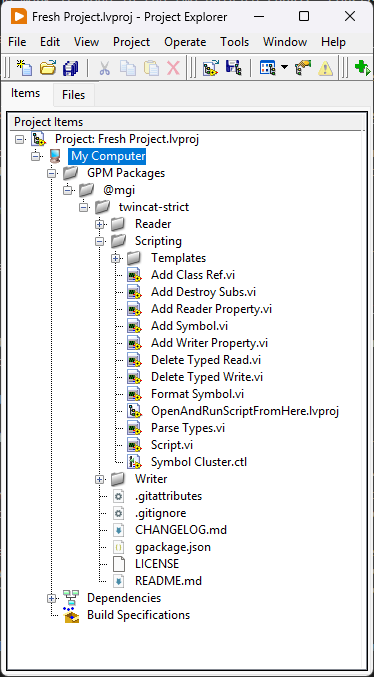Viewport: 374px width, 677px height.
Task: Open the View menu
Action: click(x=86, y=42)
